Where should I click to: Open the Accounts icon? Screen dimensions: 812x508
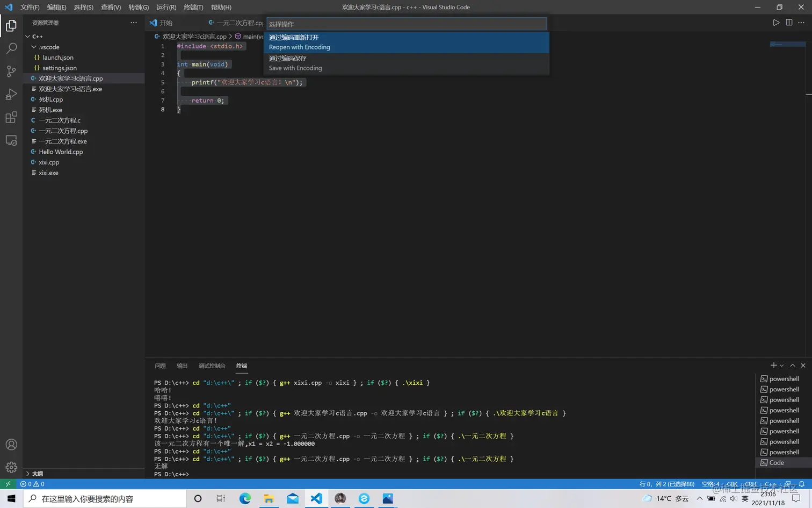pos(11,445)
